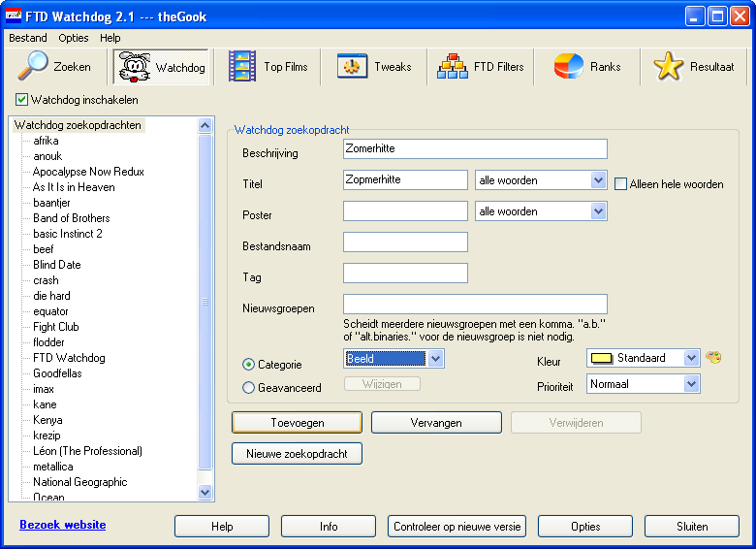The width and height of the screenshot is (756, 549).
Task: Select 'Kenya' entry
Action: (x=47, y=420)
